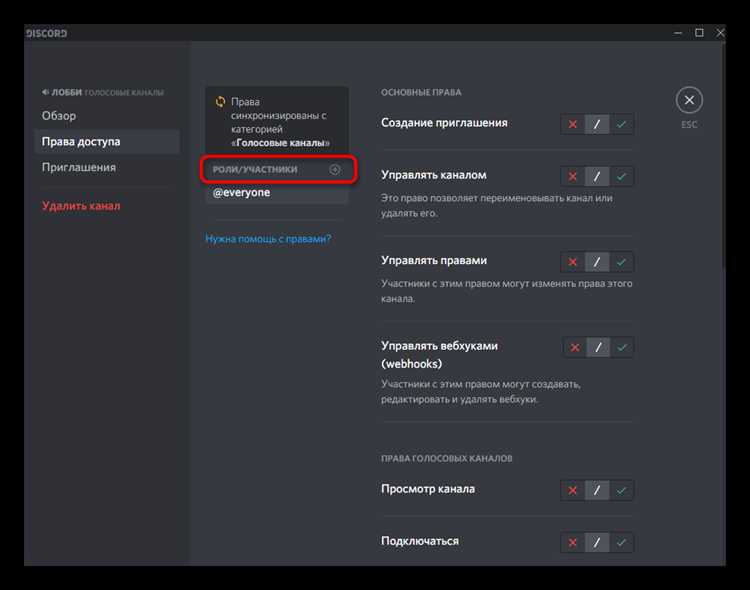
Task: Deny the Управлять каналом permission
Action: point(573,177)
